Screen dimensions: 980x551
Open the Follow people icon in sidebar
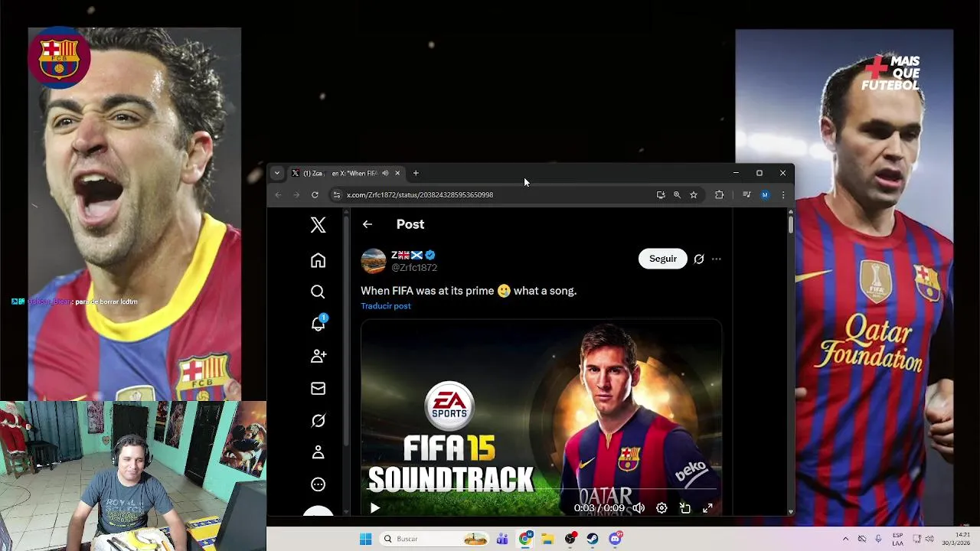[x=318, y=356]
